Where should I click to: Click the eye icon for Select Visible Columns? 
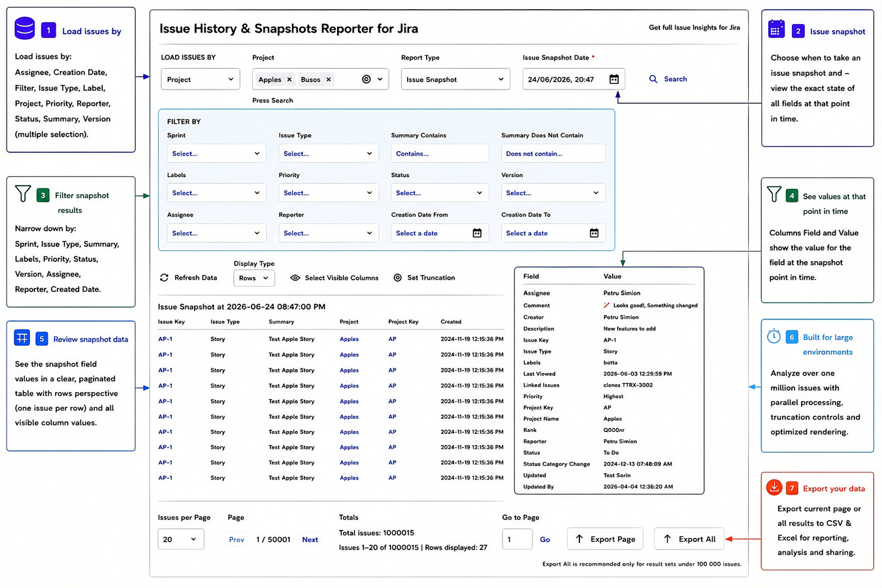[295, 278]
